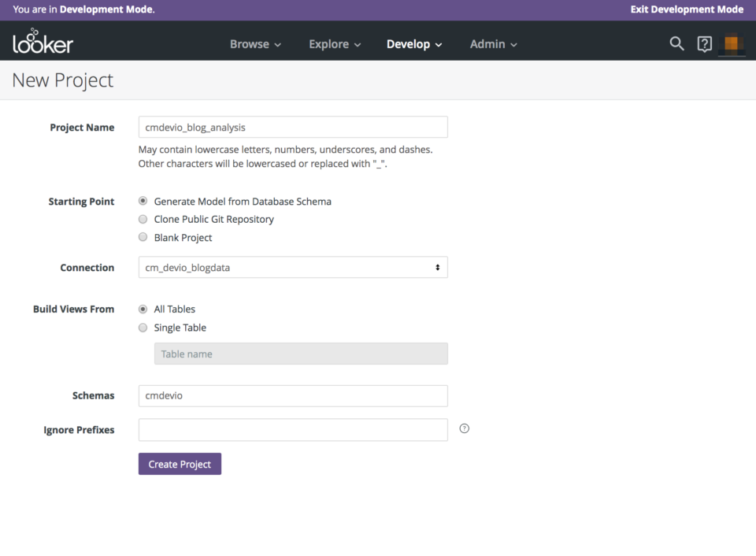Choose Clone Public Git Repository option

(x=143, y=219)
